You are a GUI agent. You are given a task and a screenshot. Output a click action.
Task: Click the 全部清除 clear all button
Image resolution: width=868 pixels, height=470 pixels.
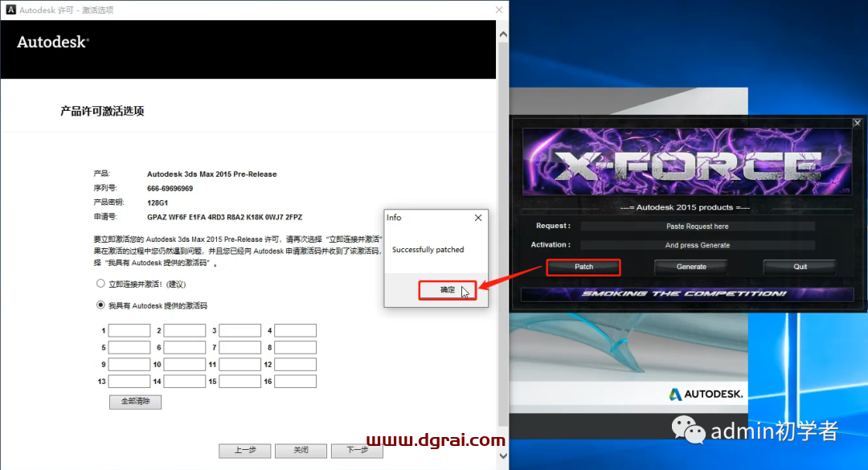click(x=135, y=402)
